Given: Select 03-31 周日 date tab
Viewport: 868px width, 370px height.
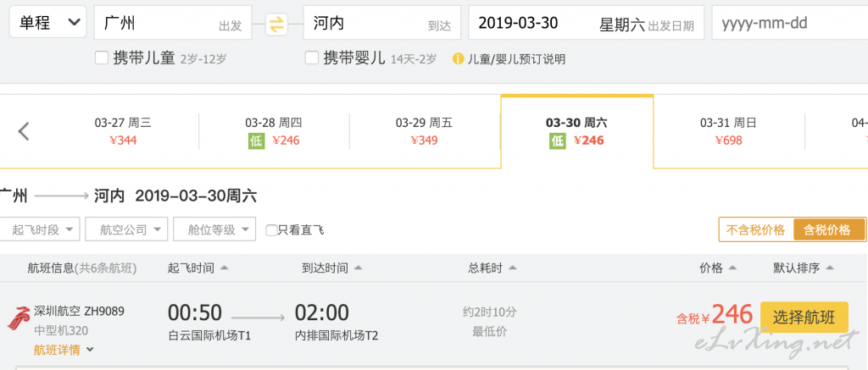Looking at the screenshot, I should tap(728, 131).
